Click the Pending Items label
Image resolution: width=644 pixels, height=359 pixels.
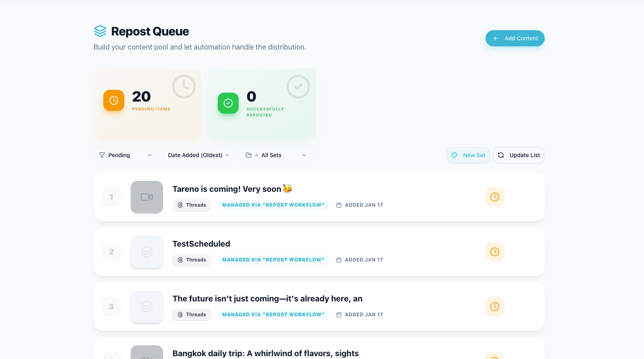(151, 109)
